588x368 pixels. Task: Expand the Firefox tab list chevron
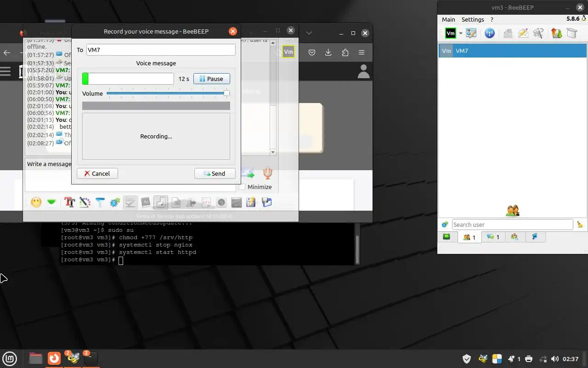click(309, 33)
